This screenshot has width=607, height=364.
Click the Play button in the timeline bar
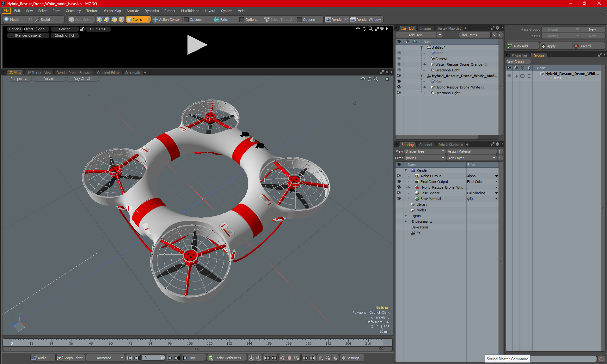pos(193,358)
